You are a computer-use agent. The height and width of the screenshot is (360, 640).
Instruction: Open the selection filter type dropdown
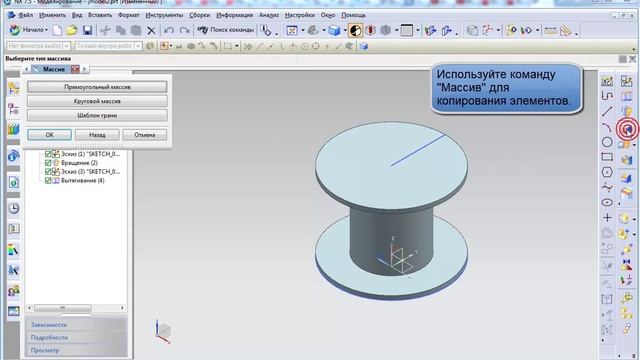pos(67,46)
